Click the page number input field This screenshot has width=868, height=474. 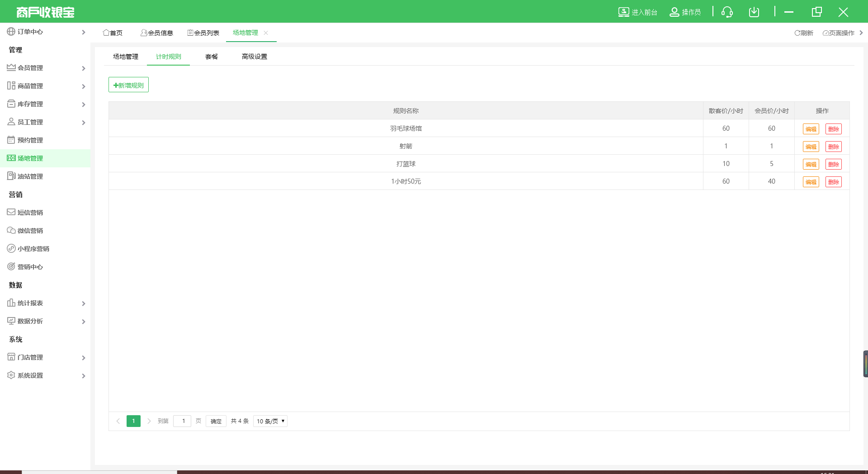(182, 421)
